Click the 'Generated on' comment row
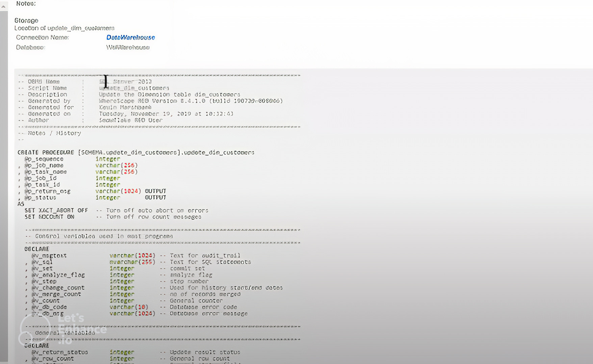This screenshot has height=364, width=593. (126, 114)
